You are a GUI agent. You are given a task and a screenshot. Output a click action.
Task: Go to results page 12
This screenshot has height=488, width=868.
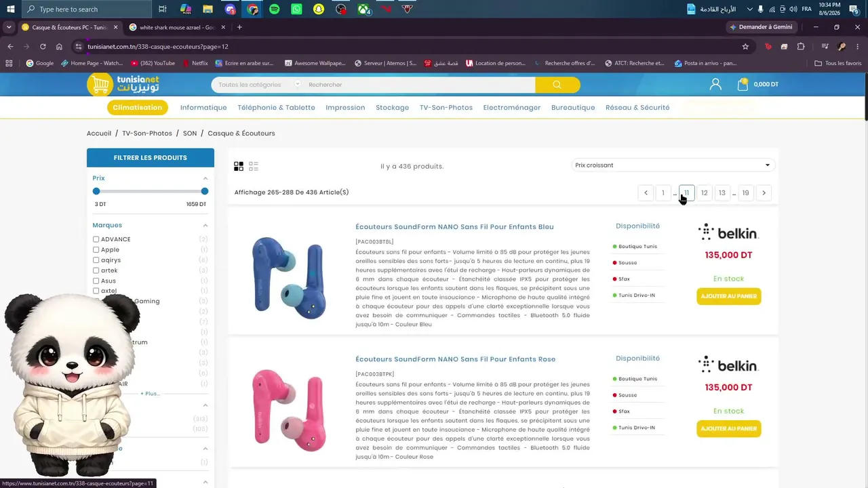click(x=705, y=193)
